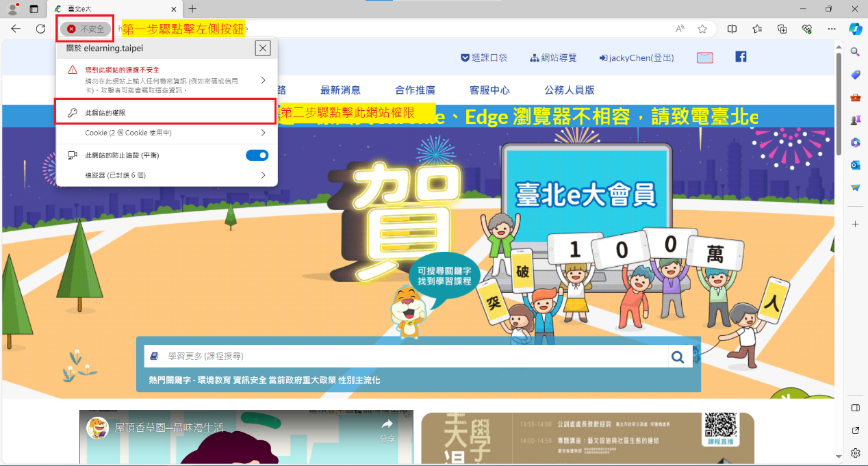This screenshot has height=466, width=868.
Task: Click keyword 當前政府重大政策
Action: tap(302, 380)
